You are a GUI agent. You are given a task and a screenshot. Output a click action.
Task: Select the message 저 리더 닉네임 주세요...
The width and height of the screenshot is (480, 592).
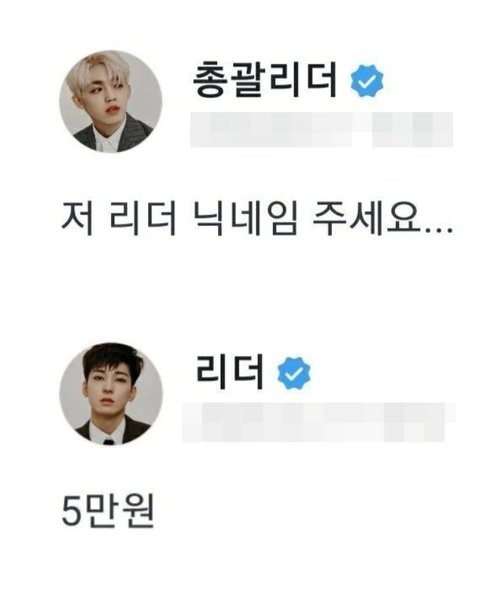(257, 219)
